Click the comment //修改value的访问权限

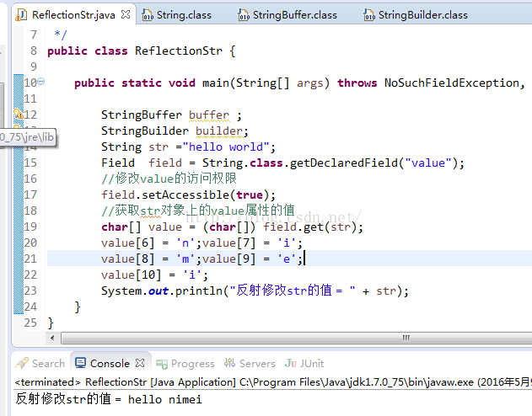click(169, 179)
